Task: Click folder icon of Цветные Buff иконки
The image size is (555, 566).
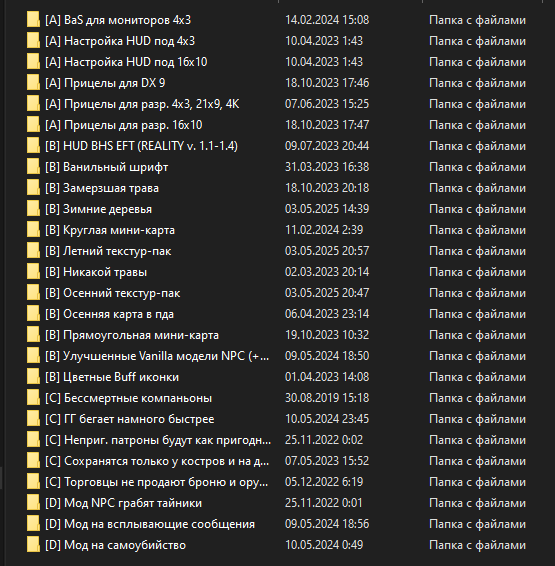Action: tap(33, 377)
